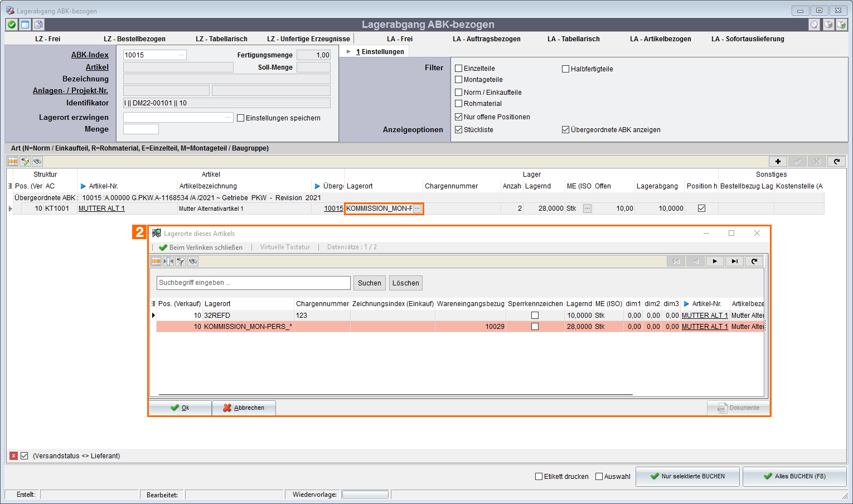Click the filter icon in main table toolbar

point(25,161)
